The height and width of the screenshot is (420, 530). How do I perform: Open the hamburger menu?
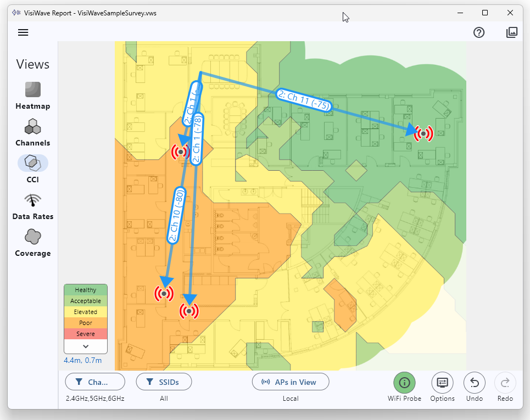23,32
